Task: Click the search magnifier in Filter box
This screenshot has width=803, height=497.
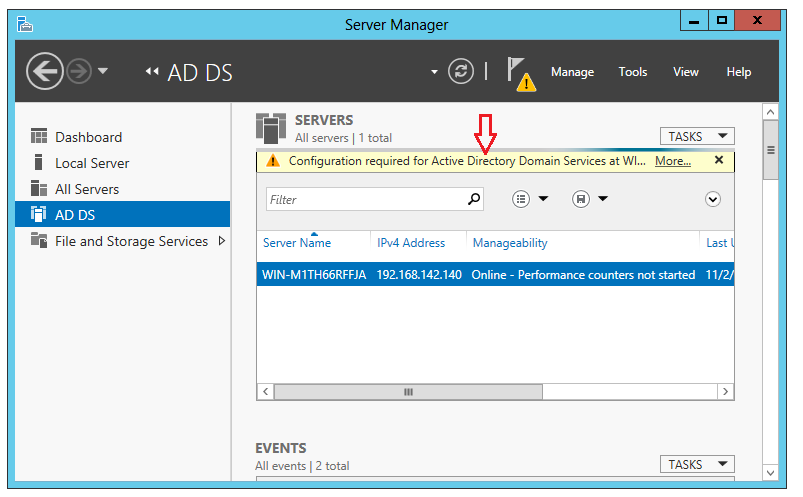Action: pyautogui.click(x=474, y=199)
